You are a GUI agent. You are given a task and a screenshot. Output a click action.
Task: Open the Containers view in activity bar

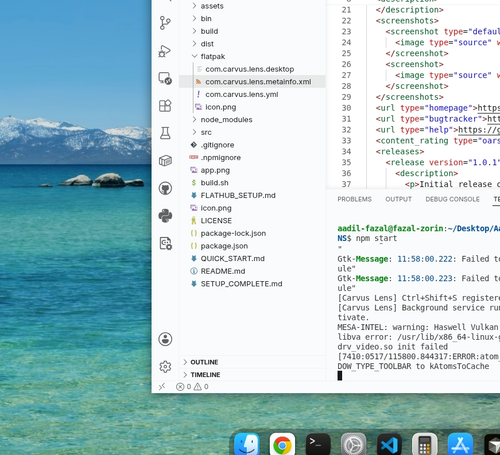[165, 161]
